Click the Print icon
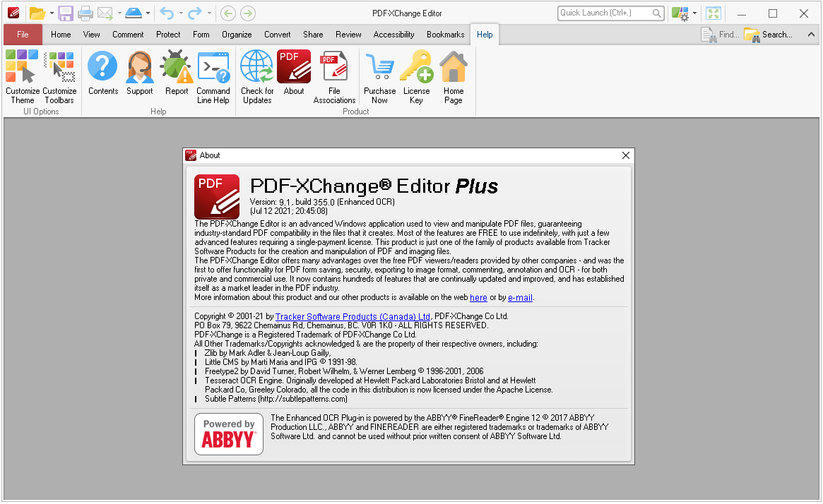The image size is (823, 504). tap(85, 13)
